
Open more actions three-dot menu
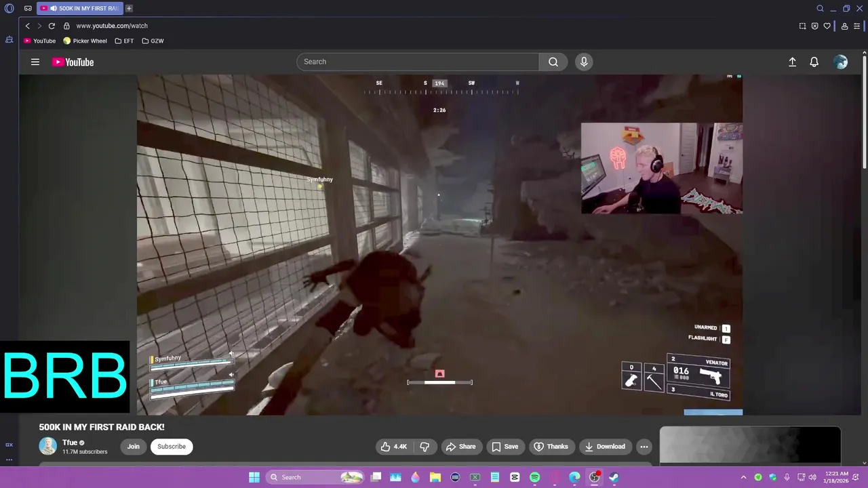tap(644, 446)
